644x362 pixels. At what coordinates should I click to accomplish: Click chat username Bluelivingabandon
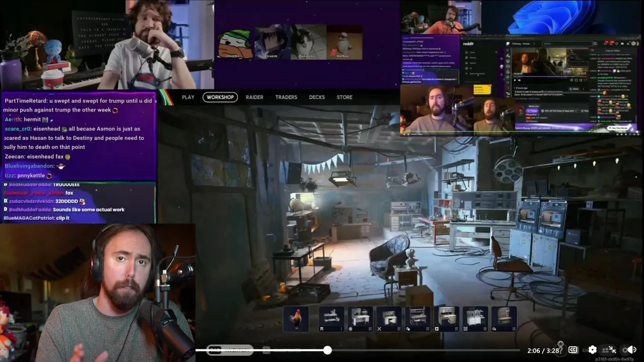30,166
